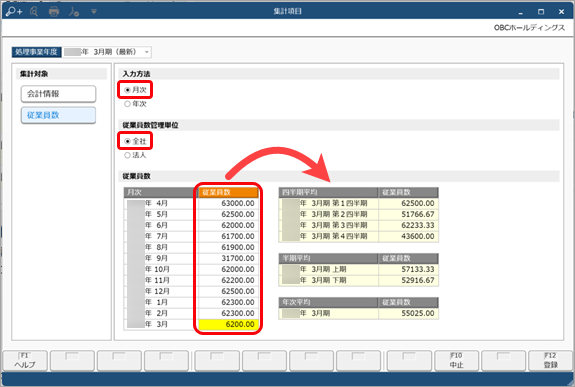The height and width of the screenshot is (387, 575).
Task: Click the 1月 employee count cell
Action: tap(228, 303)
